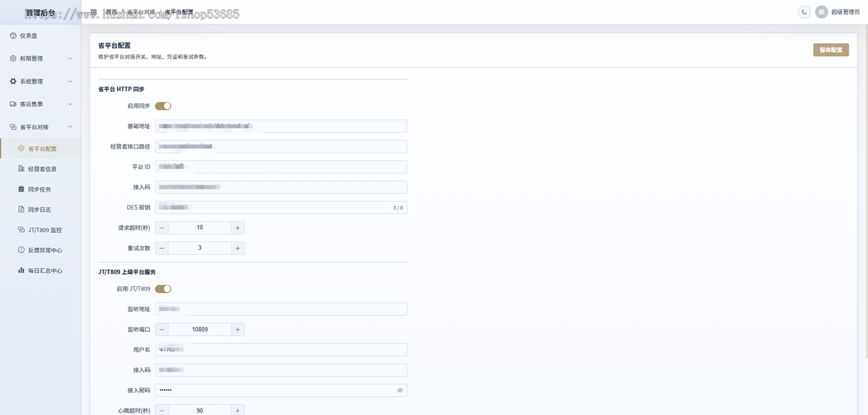The image size is (868, 415).
Task: Select the 省平台配置 gear icon in the sidebar
Action: click(21, 149)
